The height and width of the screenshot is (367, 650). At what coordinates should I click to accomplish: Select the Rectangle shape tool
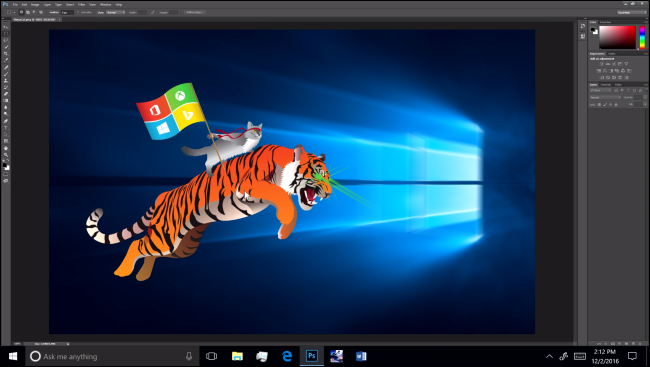point(6,141)
